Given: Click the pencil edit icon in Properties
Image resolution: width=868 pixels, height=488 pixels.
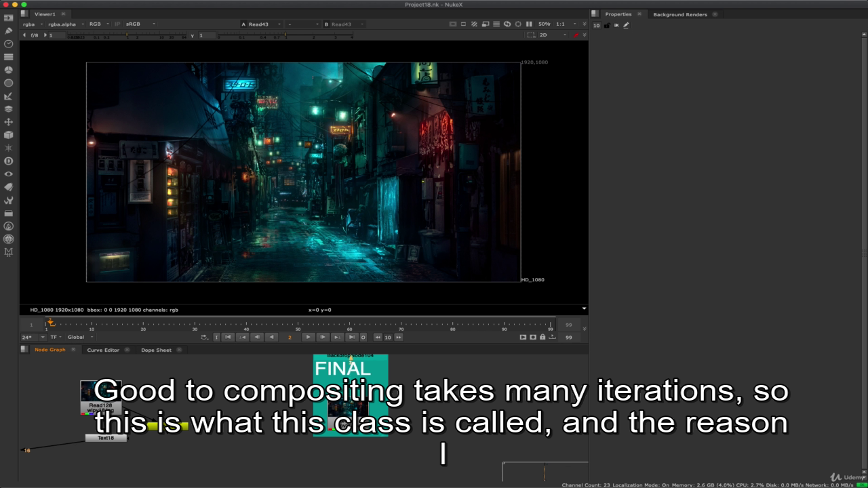Looking at the screenshot, I should pos(626,25).
